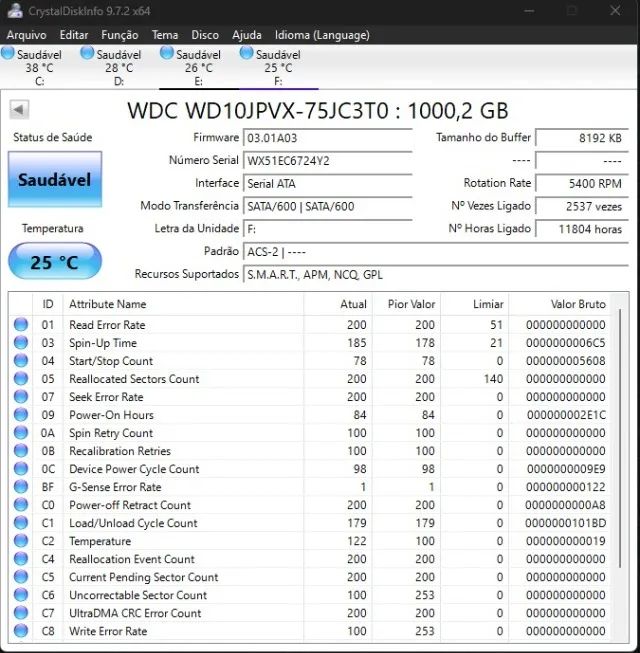Click the status dot for Power-off Retract Count

tap(21, 505)
